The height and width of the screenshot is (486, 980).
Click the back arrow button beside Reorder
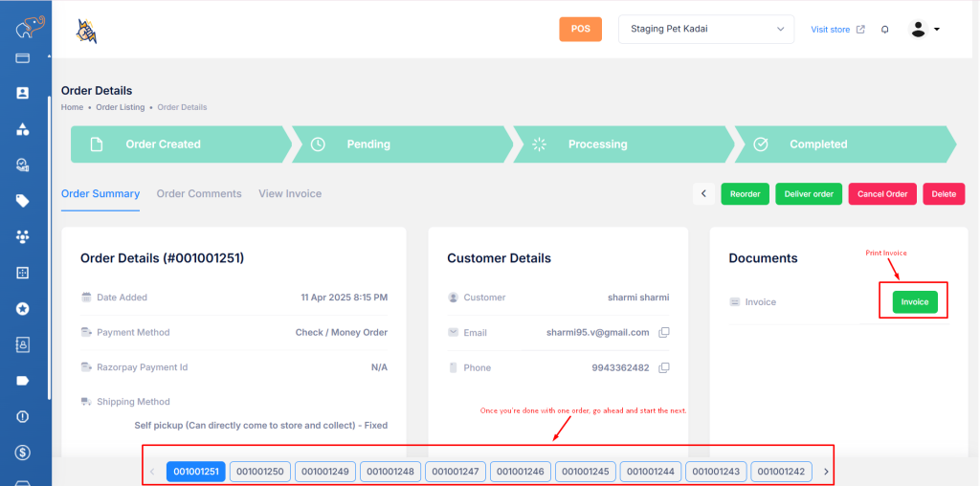point(703,193)
